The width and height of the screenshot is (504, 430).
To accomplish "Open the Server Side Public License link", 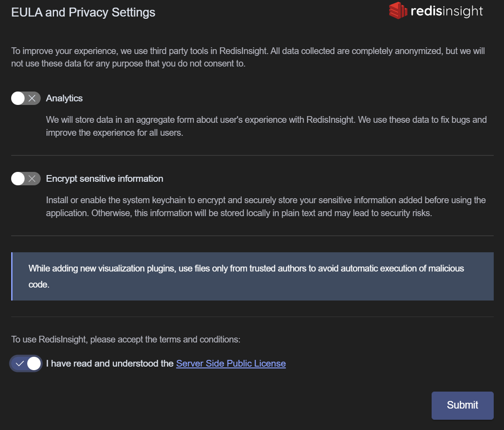I will (231, 363).
